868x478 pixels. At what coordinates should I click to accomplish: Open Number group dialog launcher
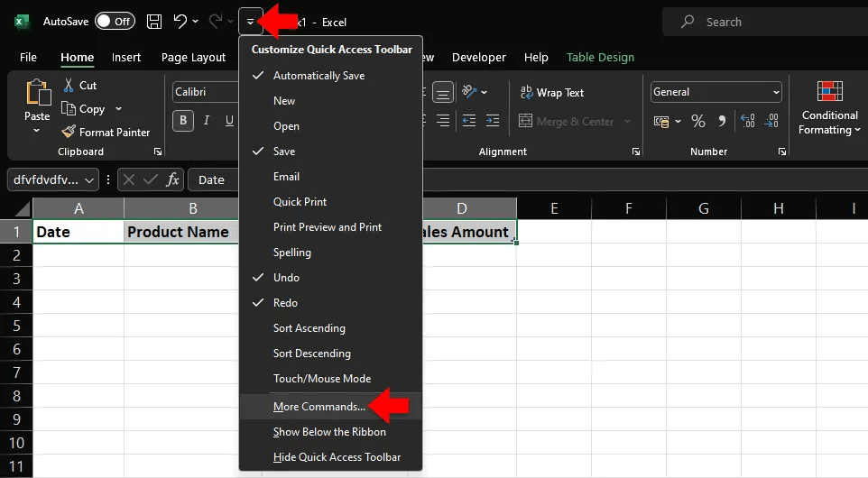tap(781, 152)
